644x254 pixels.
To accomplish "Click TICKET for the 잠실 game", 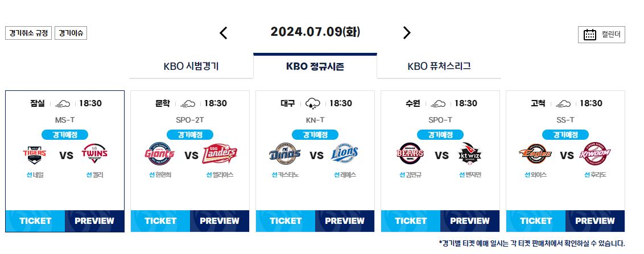I will pyautogui.click(x=35, y=221).
